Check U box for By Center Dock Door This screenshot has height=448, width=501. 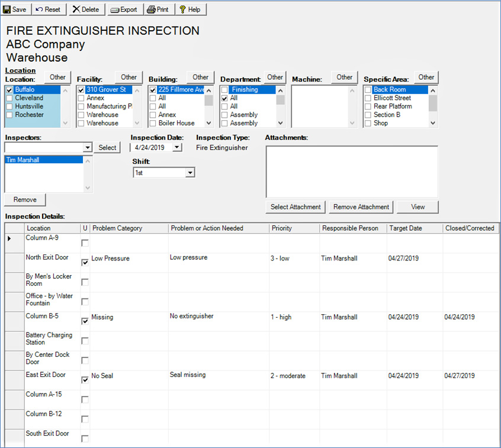pos(85,360)
